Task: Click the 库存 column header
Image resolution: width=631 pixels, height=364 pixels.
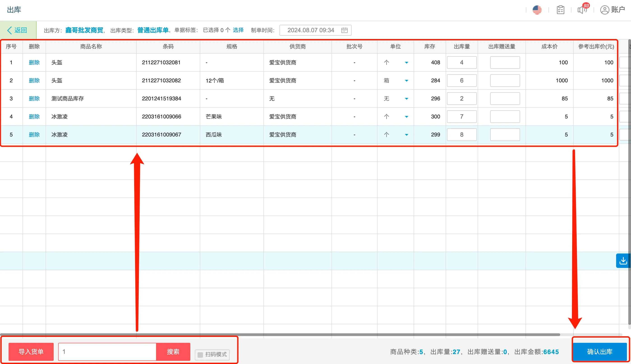Action: (430, 46)
